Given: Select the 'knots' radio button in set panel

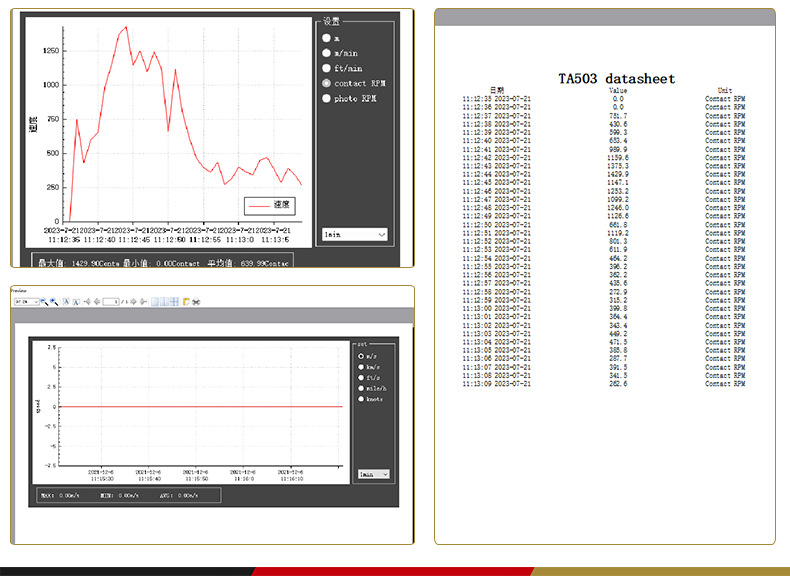Looking at the screenshot, I should [361, 399].
